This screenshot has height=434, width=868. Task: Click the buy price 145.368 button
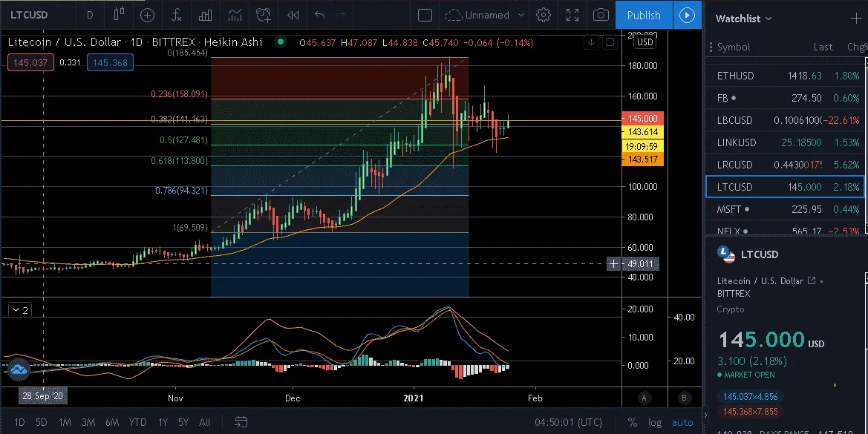click(x=110, y=62)
